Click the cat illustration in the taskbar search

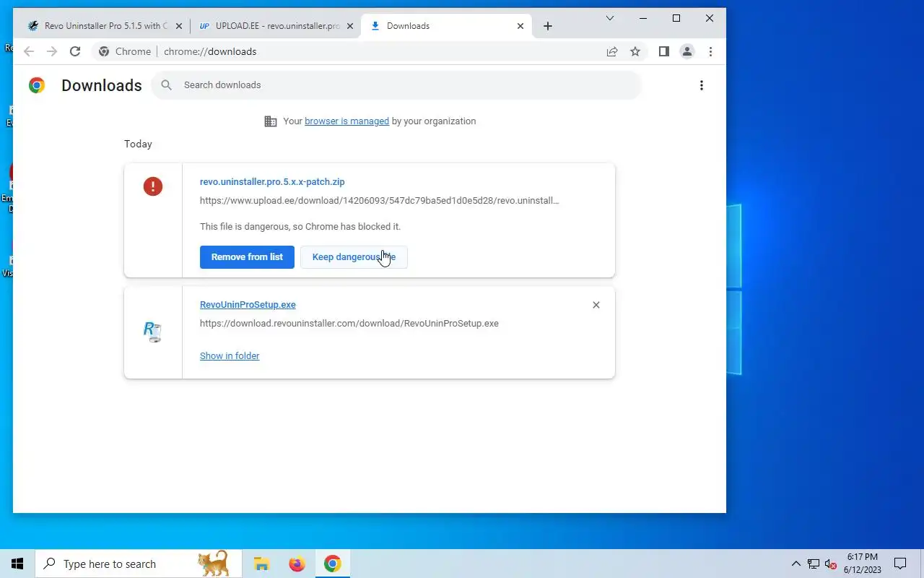pos(214,564)
